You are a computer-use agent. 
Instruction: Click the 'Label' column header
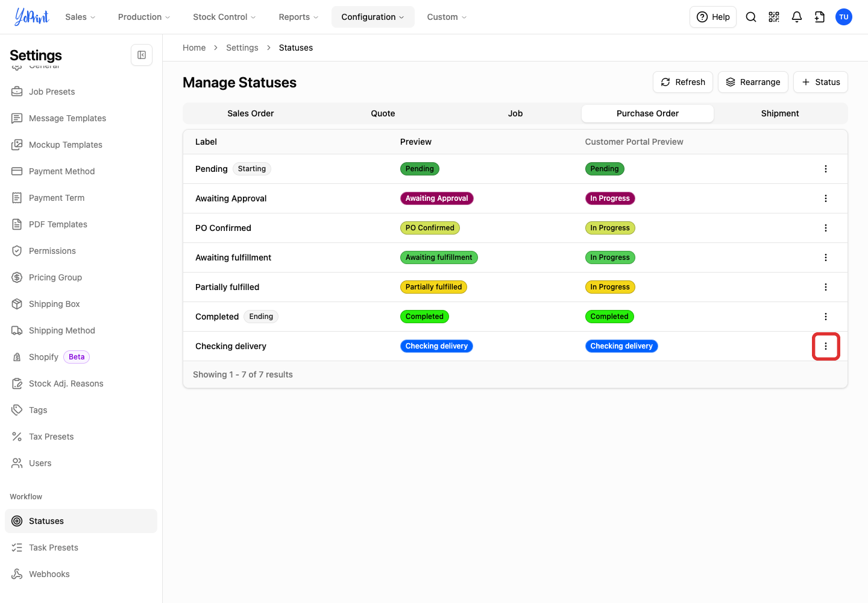[x=206, y=142]
